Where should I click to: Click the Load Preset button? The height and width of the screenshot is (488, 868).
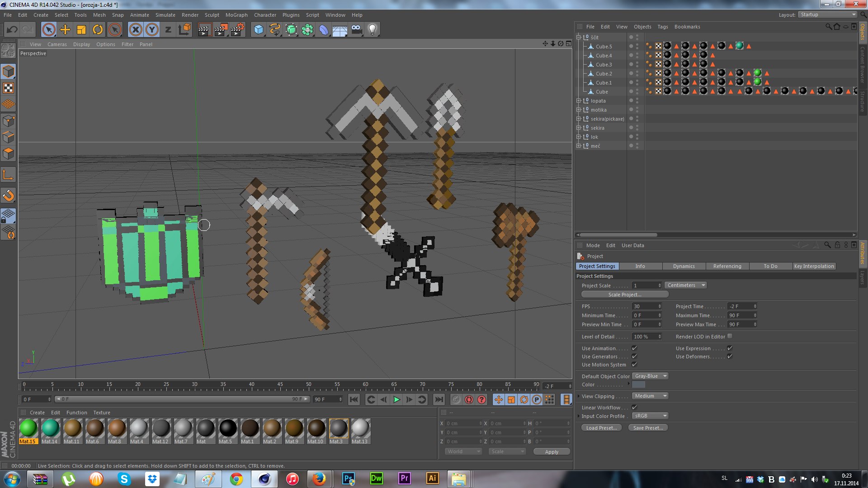(x=601, y=428)
